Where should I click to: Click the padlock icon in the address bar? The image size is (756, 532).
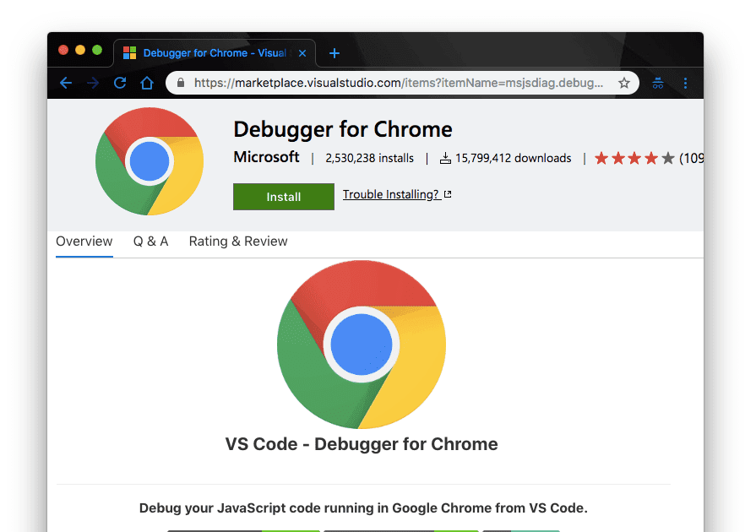coord(181,83)
